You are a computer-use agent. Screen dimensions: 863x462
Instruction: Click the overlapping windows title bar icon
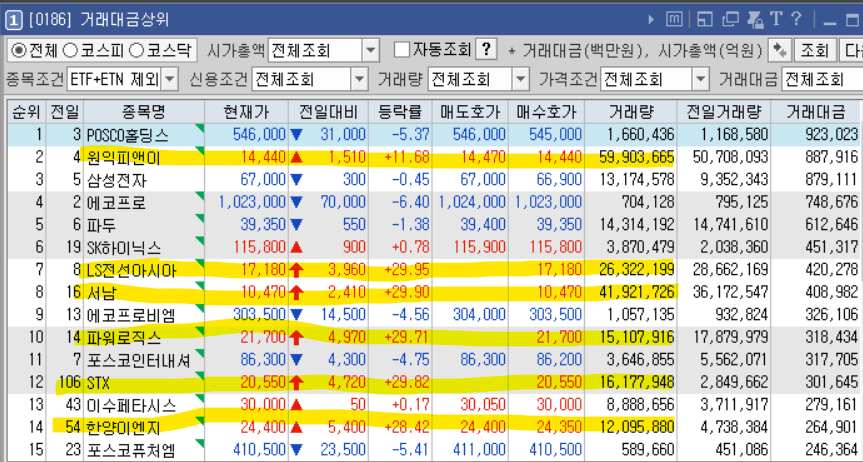[730, 20]
